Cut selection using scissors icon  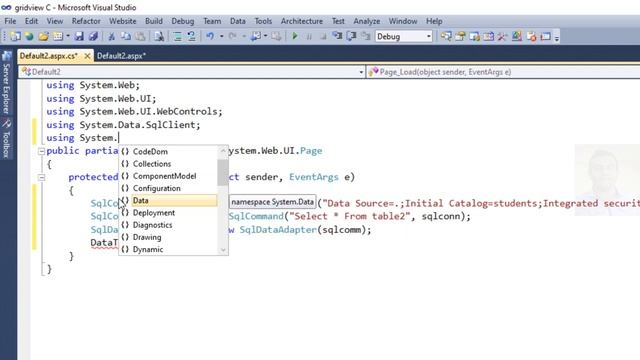click(111, 36)
